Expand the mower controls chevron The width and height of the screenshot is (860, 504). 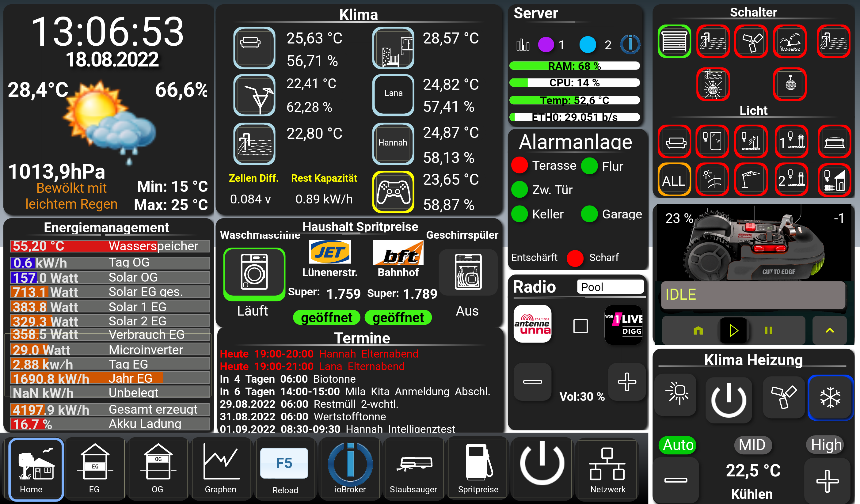(x=830, y=330)
